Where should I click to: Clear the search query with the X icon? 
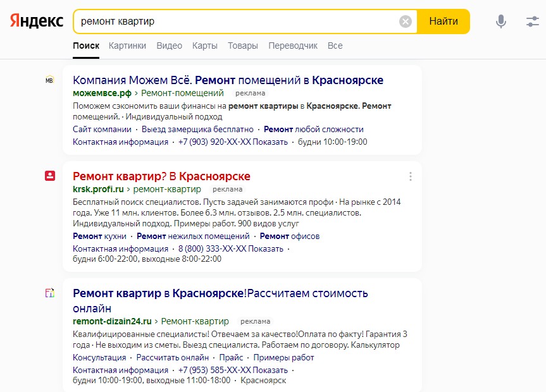pos(406,21)
